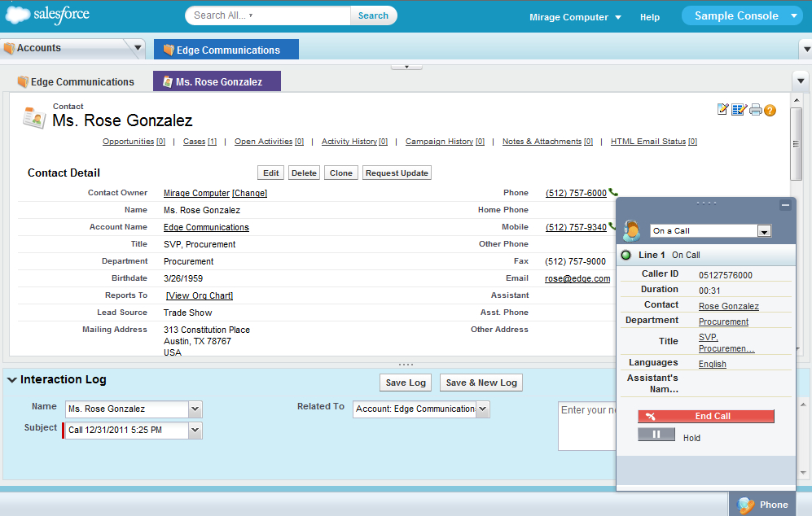Open the Mirage Computer user menu
812x516 pixels.
575,17
